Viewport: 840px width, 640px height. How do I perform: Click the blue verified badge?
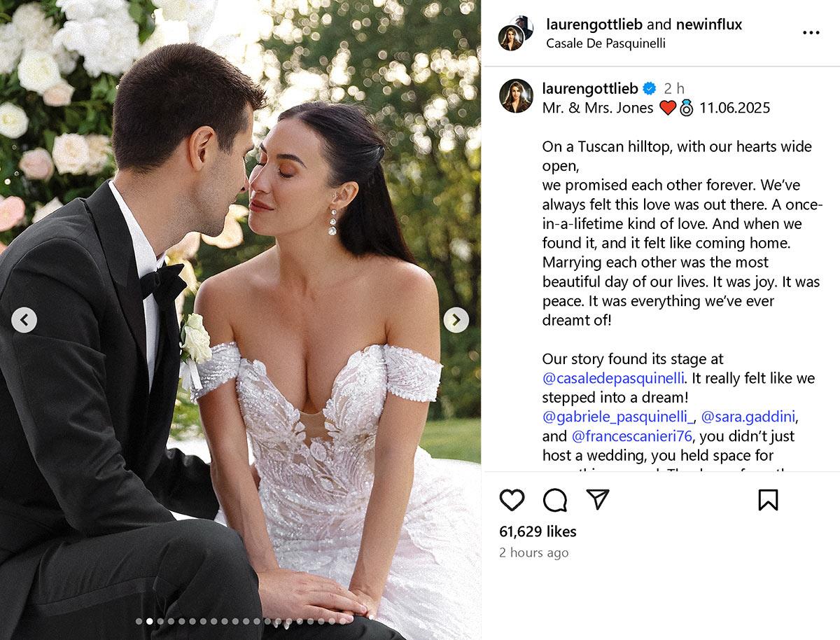[x=650, y=88]
